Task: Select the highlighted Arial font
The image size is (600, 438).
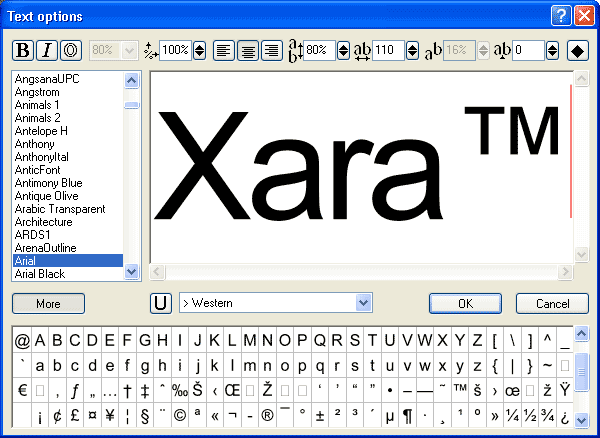Action: [x=68, y=261]
